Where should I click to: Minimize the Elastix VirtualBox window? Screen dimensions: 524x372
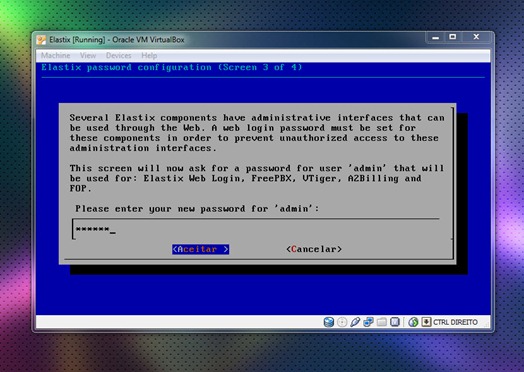tap(435, 37)
